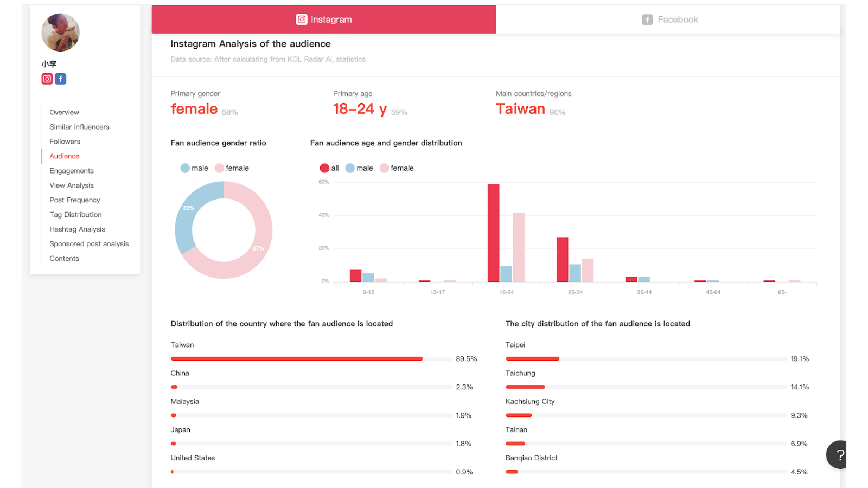Click the '2.3%' China value
Screen dimensions: 868x488
pos(464,387)
